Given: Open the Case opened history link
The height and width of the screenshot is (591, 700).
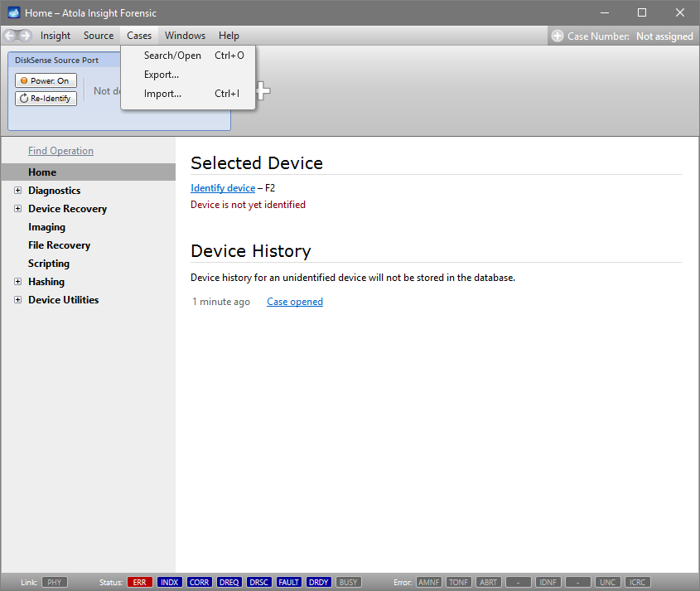Looking at the screenshot, I should pos(295,302).
